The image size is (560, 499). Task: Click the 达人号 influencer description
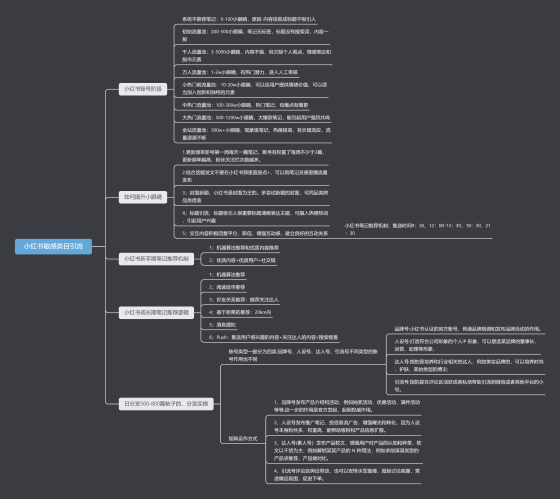coord(469,365)
